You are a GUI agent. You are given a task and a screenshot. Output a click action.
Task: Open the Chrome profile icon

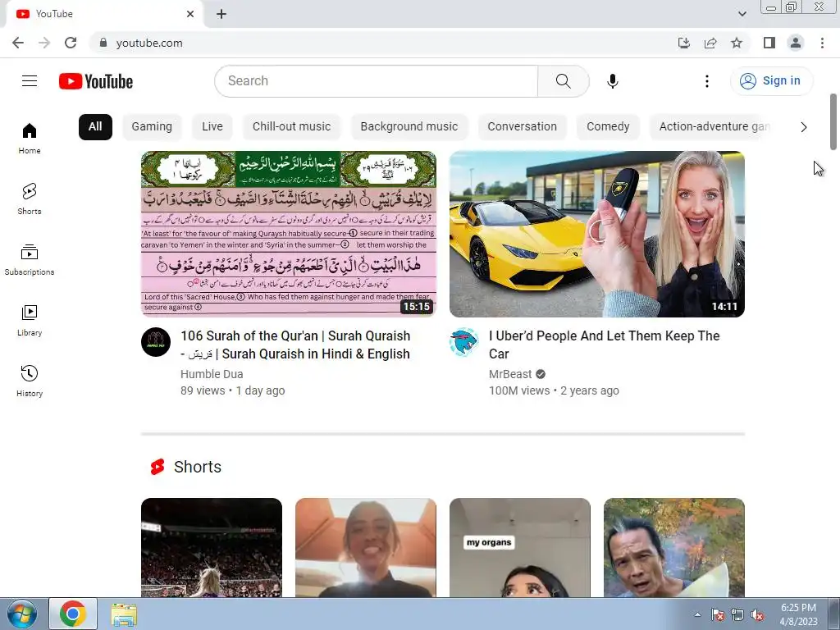[x=796, y=43]
